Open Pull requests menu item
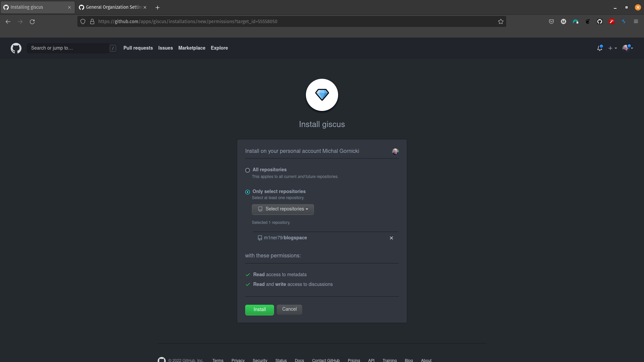This screenshot has height=362, width=644. 138,48
